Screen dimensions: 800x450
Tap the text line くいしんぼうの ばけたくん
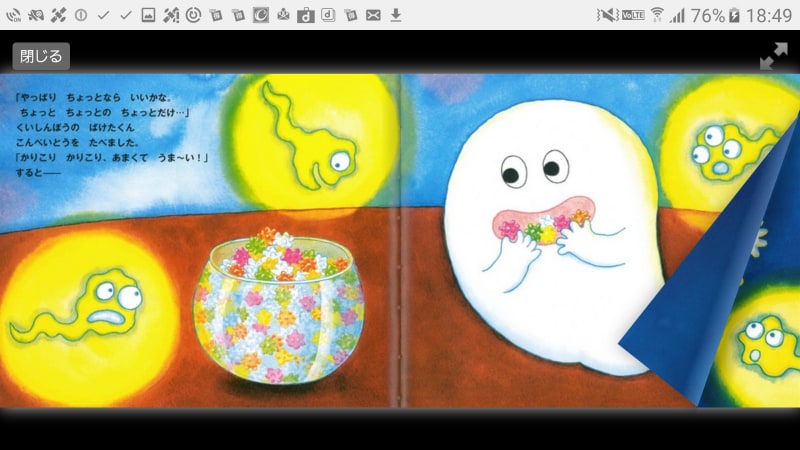click(75, 128)
